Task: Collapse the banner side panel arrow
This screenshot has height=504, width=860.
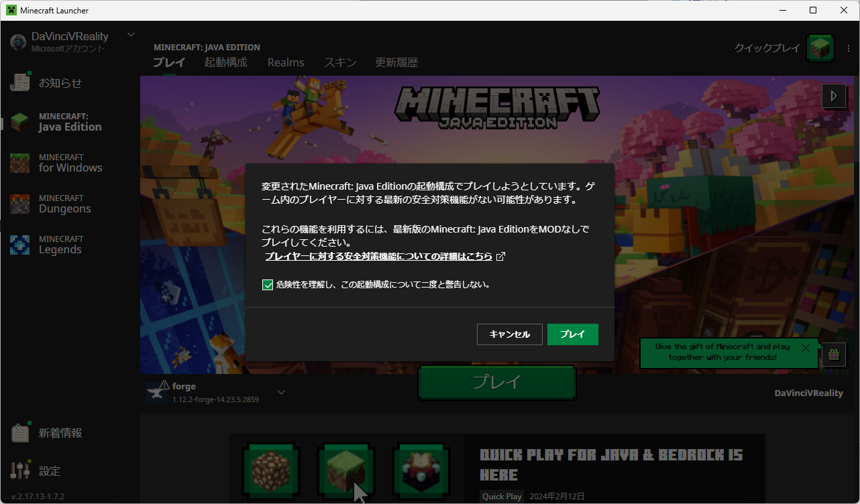Action: coord(833,96)
